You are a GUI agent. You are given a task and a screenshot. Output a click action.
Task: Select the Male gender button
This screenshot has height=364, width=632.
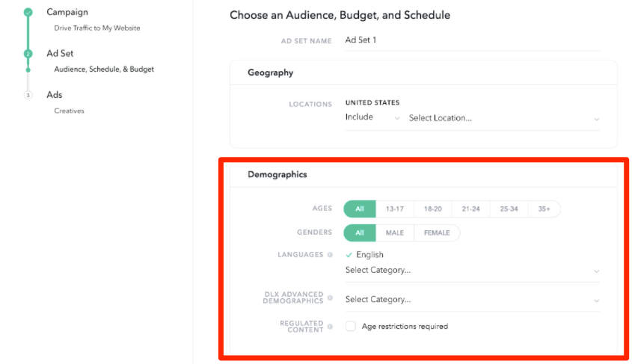[x=394, y=233]
